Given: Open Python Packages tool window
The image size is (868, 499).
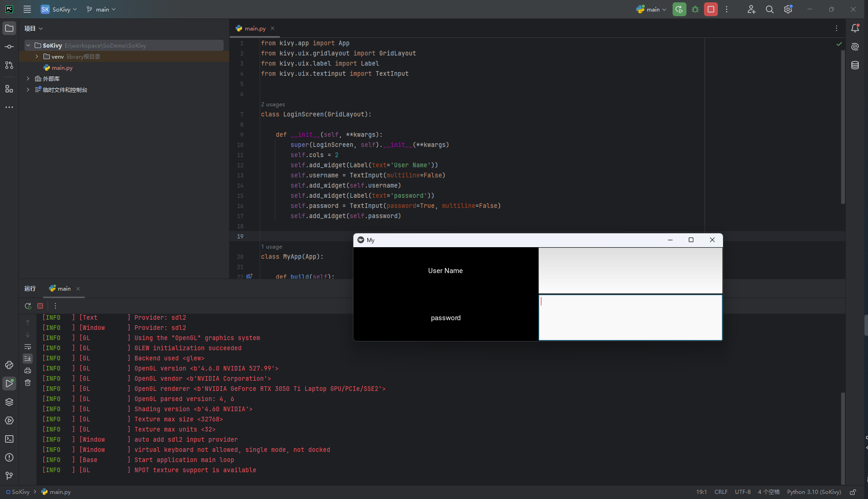Looking at the screenshot, I should (x=9, y=402).
